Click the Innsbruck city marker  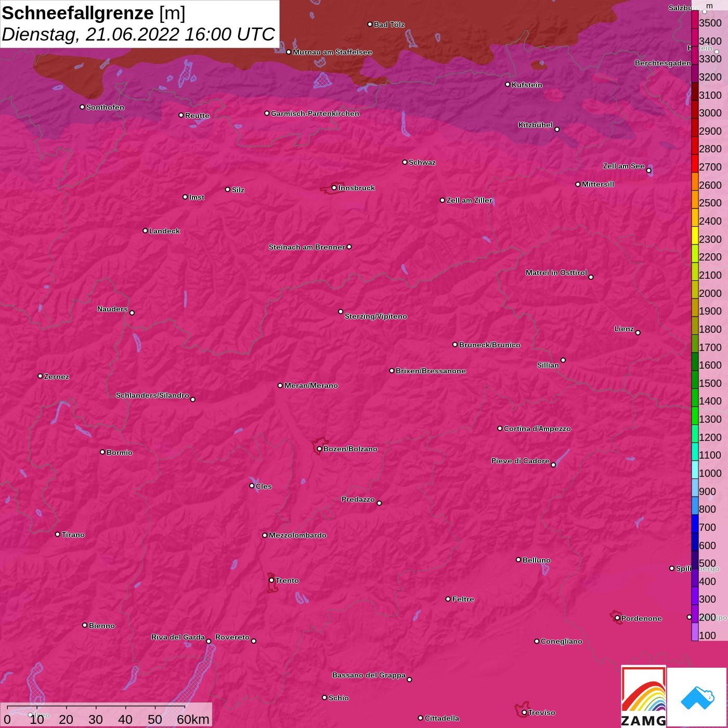(x=334, y=188)
